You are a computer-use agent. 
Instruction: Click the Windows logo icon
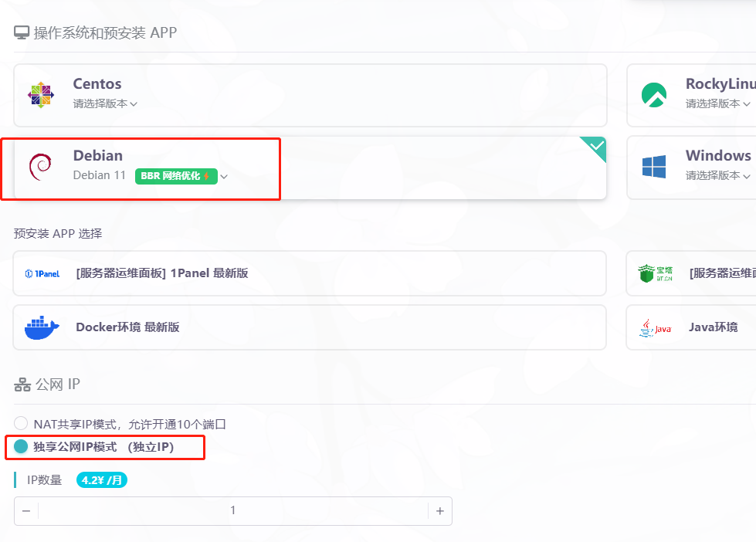(653, 166)
